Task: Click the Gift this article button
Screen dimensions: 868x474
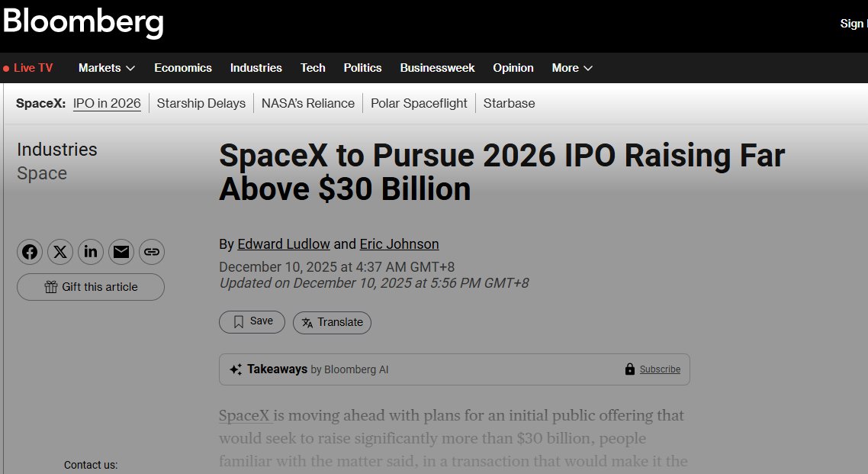Action: (90, 287)
